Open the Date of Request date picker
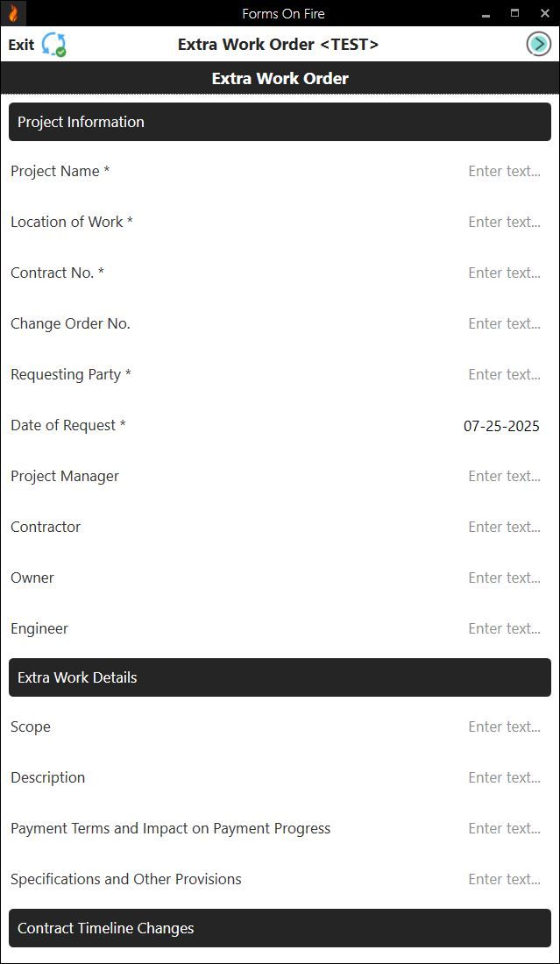This screenshot has height=964, width=560. 500,425
